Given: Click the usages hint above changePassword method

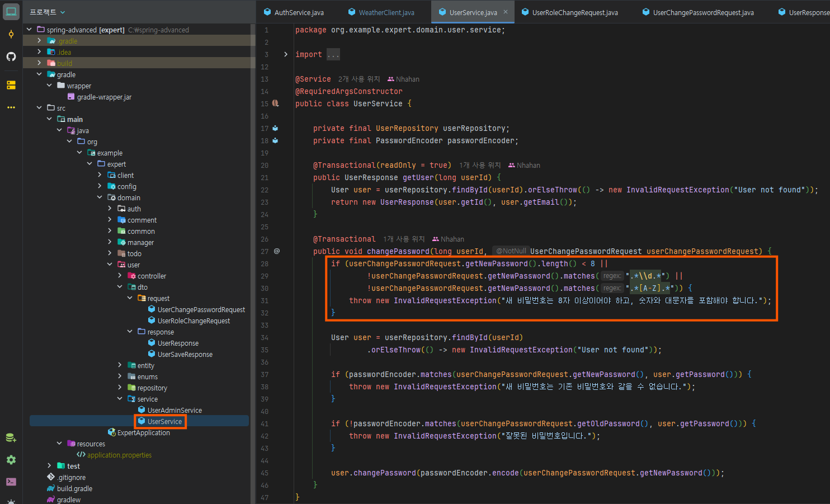Looking at the screenshot, I should click(x=404, y=239).
